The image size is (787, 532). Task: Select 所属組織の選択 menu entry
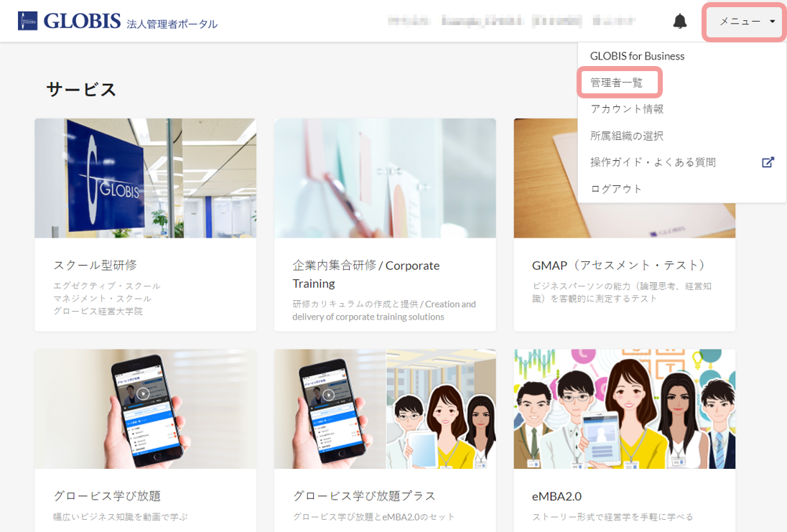(626, 136)
